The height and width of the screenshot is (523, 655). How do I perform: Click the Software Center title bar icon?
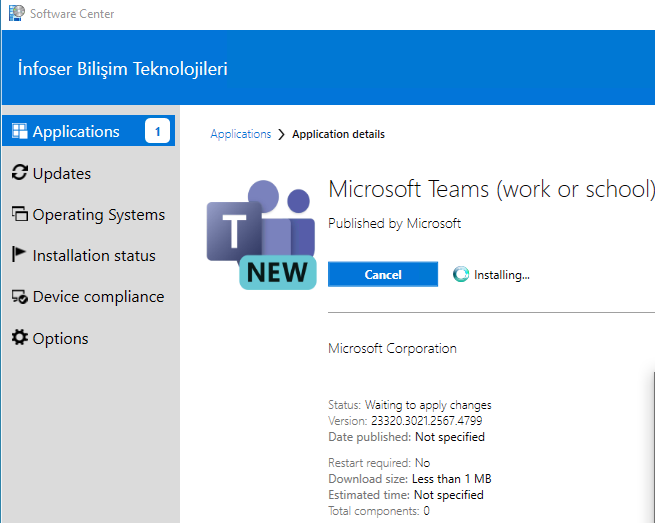coord(15,14)
